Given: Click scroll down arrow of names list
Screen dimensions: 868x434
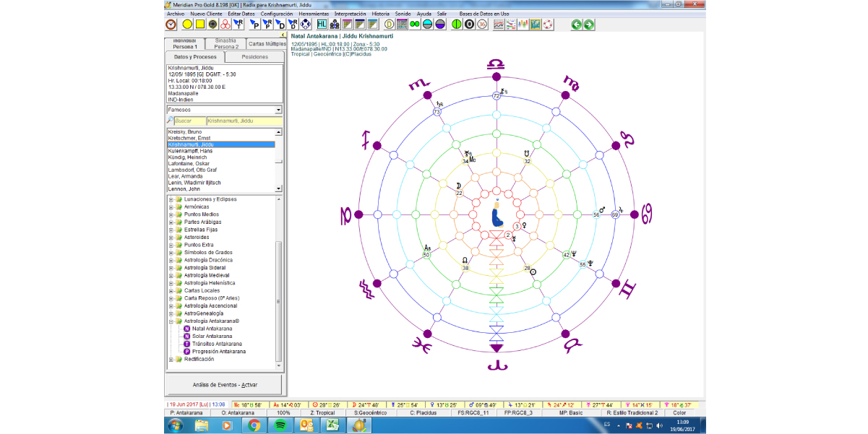Looking at the screenshot, I should pos(279,188).
